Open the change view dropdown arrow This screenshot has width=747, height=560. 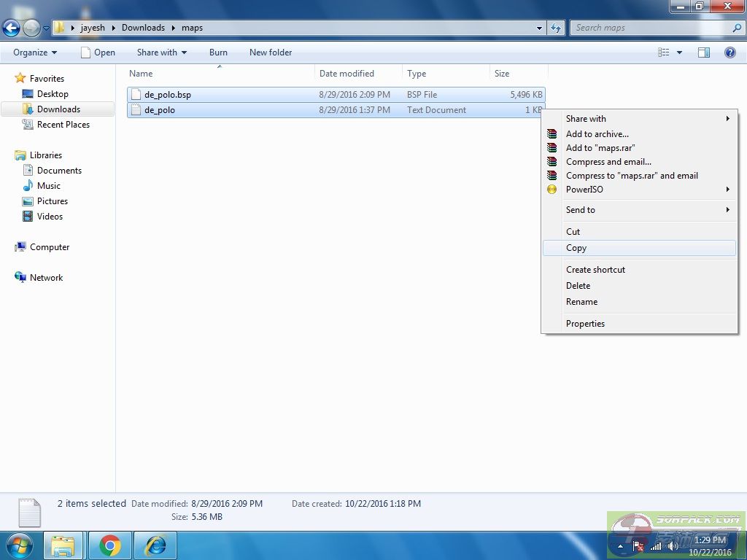(x=679, y=52)
